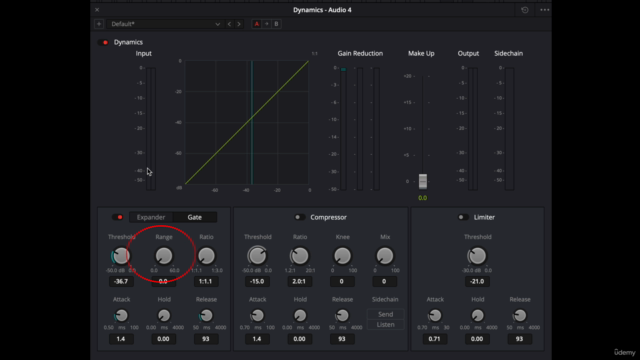Click Gate Ratio value field 1:1.1
This screenshot has height=360, width=640.
pyautogui.click(x=206, y=281)
